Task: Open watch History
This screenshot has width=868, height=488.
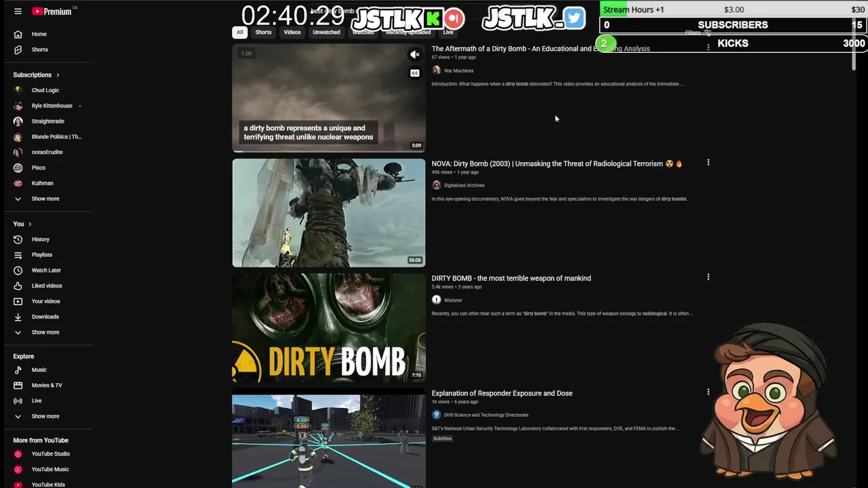Action: pos(40,239)
